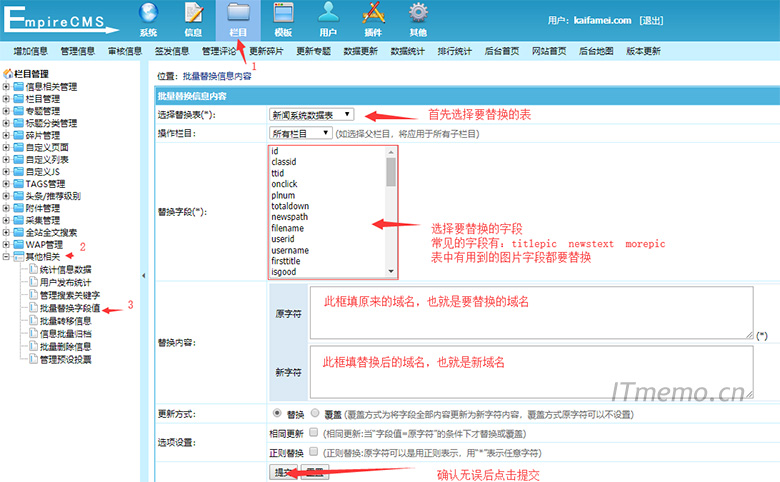Screen dimensions: 780x482
Task: Click the 原字符 text area
Action: click(531, 313)
